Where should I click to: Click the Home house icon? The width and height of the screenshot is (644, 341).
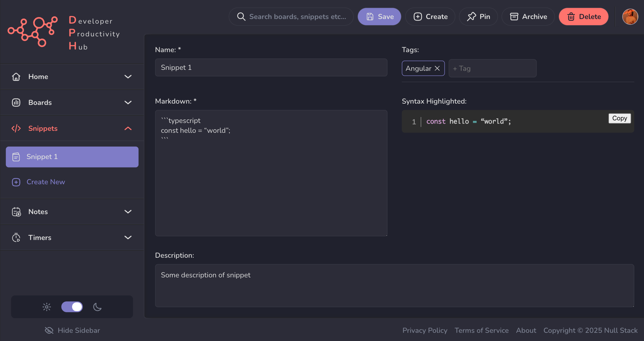click(x=16, y=76)
